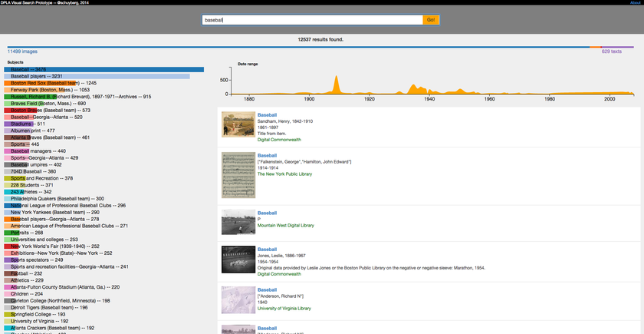Select National League of Professional Baseball Clubs

(65, 205)
